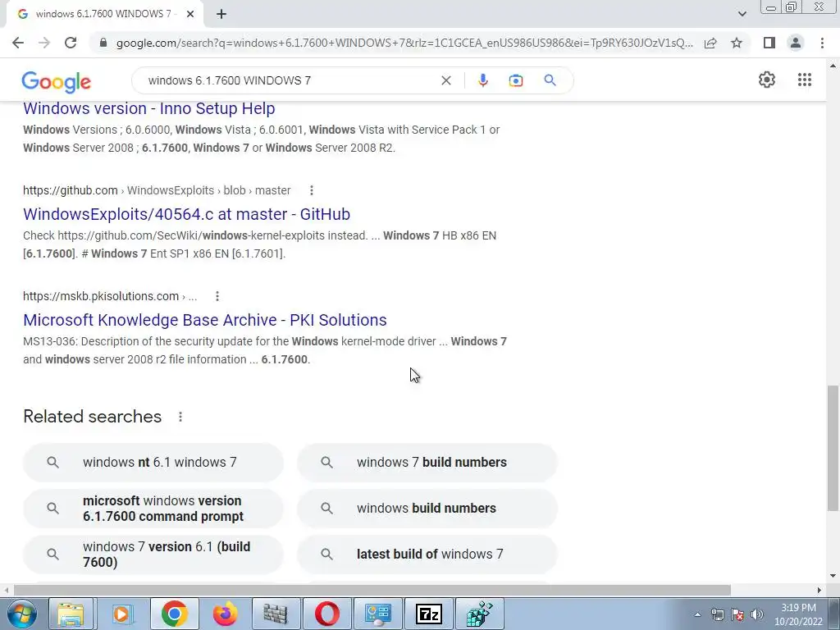Screen dimensions: 840x630
Task: Search windows build numbers suggestion
Action: pos(427,509)
